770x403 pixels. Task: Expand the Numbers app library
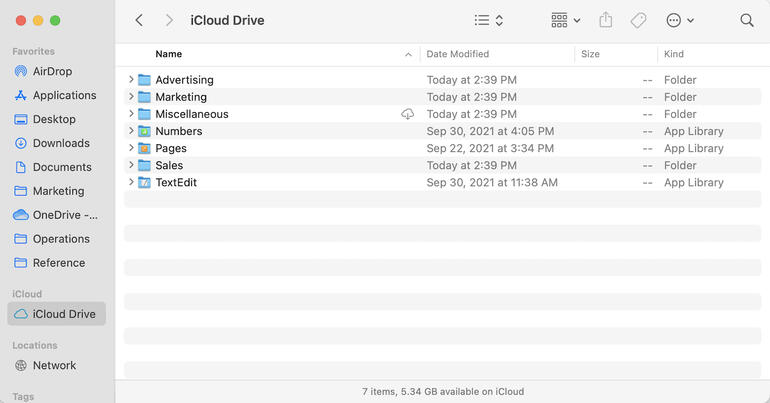(x=131, y=131)
